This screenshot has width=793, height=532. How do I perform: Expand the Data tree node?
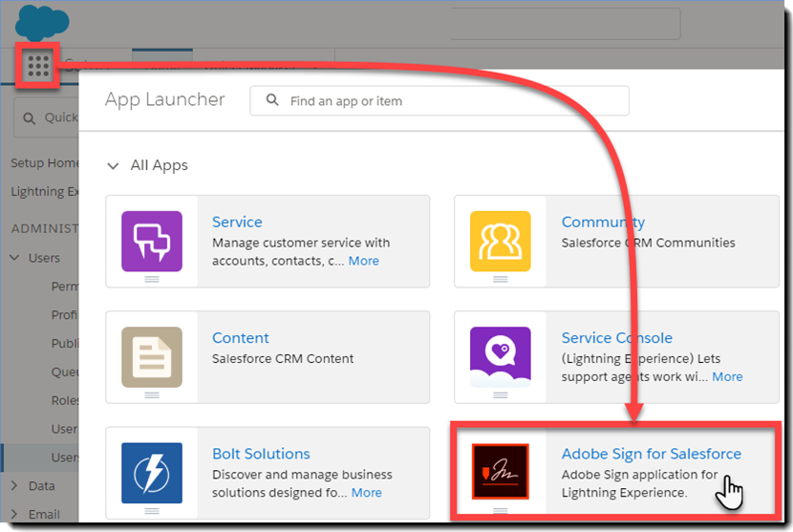(x=14, y=485)
